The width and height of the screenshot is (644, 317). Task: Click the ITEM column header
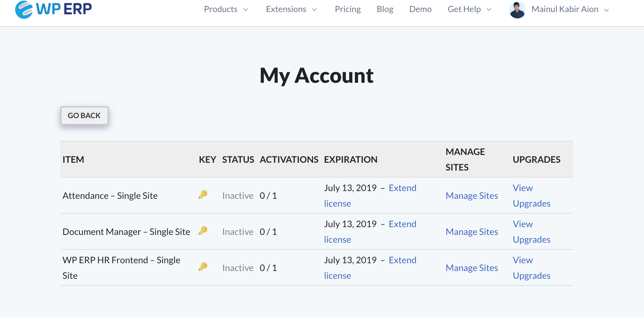pyautogui.click(x=73, y=160)
